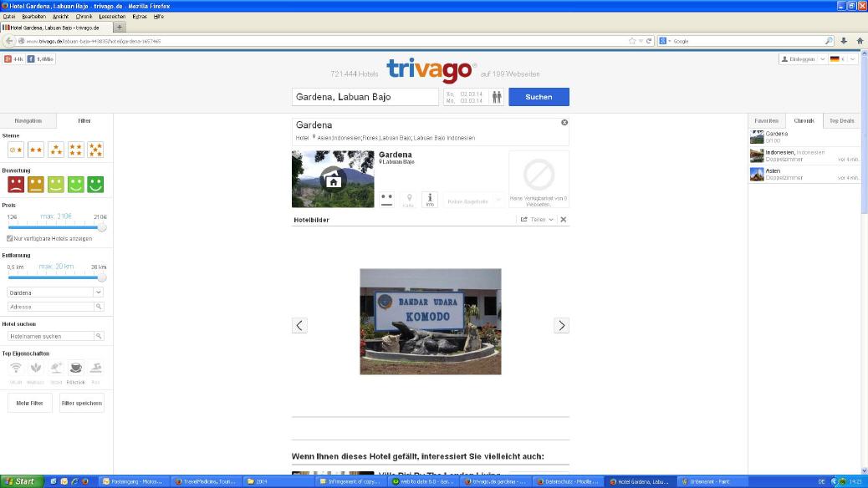Filter by red sad-face rating
Viewport: 868px width, 488px height.
click(16, 184)
